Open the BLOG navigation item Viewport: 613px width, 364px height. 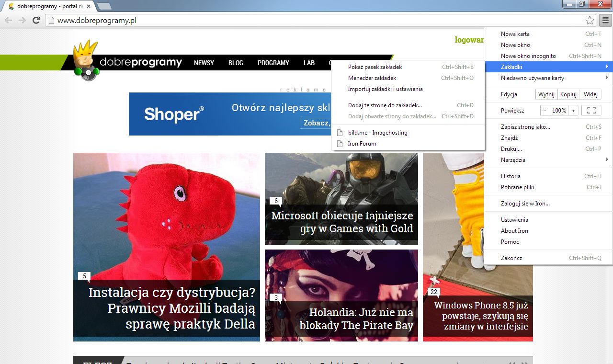(236, 63)
